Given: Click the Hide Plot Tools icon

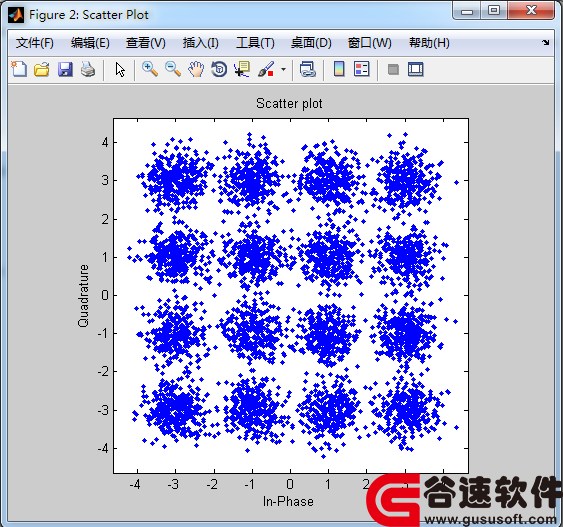Looking at the screenshot, I should [x=393, y=69].
